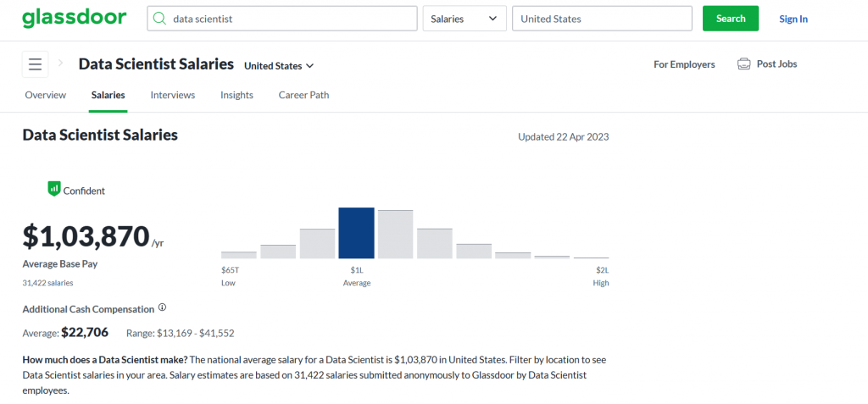Open the Interviews tab
The height and width of the screenshot is (404, 868).
click(173, 95)
